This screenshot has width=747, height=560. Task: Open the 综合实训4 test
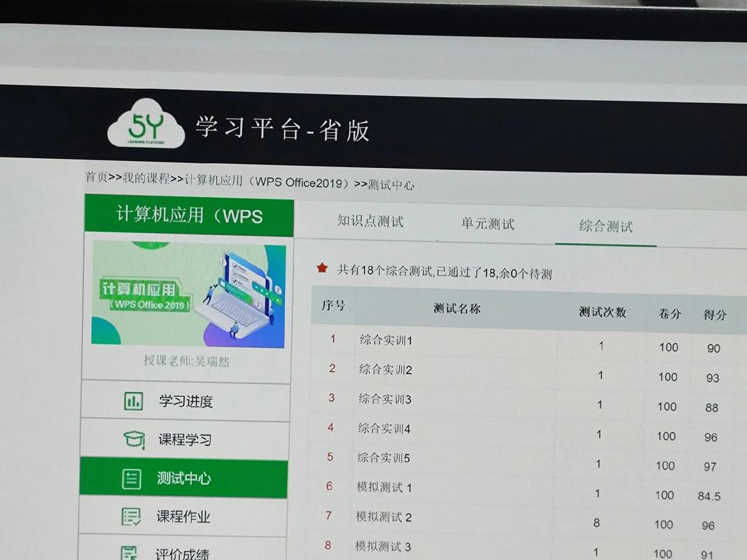(x=384, y=428)
